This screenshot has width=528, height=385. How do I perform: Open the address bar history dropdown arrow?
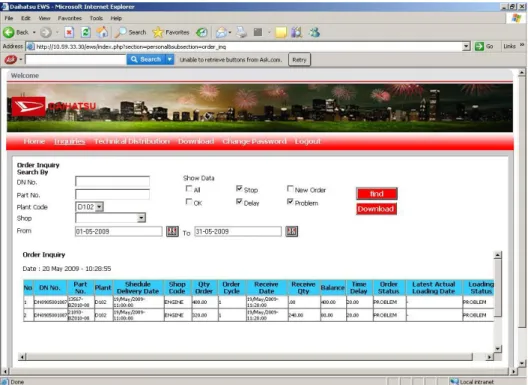[466, 46]
